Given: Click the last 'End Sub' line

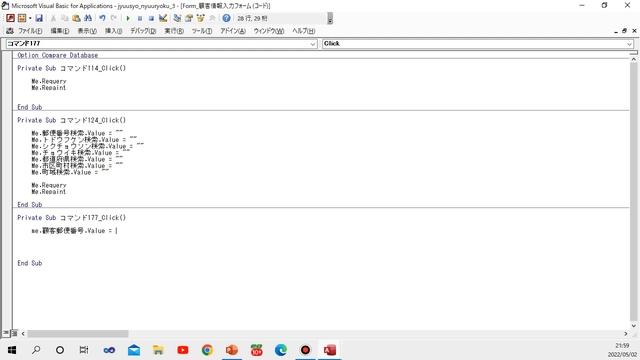Looking at the screenshot, I should (29, 263).
